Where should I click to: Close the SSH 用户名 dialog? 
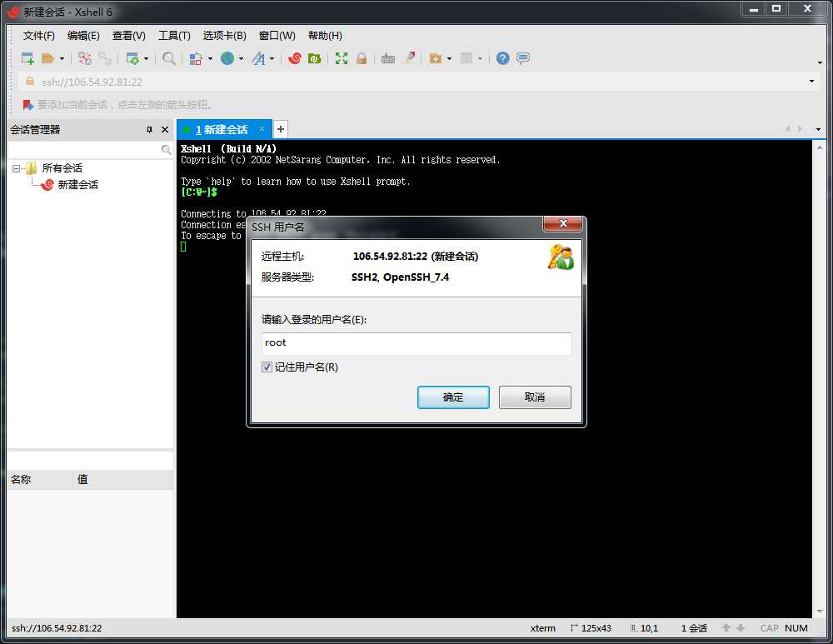tap(563, 224)
